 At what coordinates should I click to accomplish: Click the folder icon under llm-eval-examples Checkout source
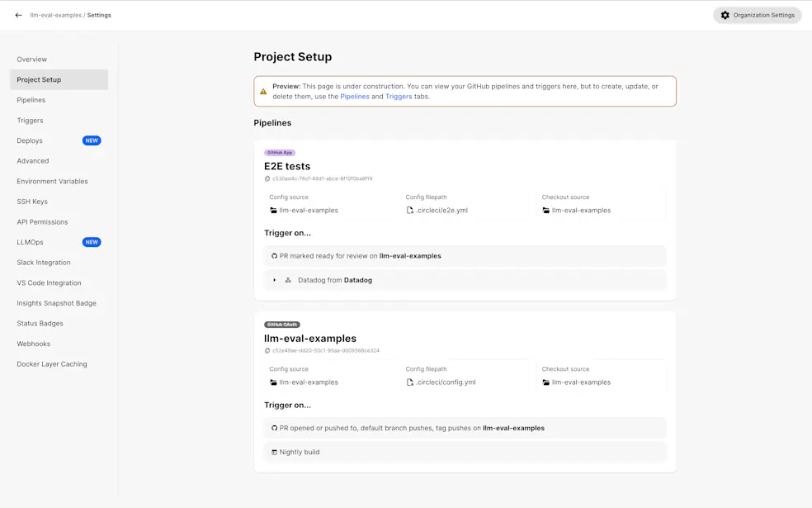coord(546,382)
